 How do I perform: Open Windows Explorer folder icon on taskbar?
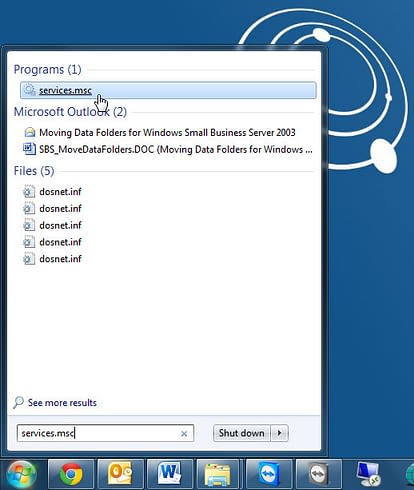(218, 474)
